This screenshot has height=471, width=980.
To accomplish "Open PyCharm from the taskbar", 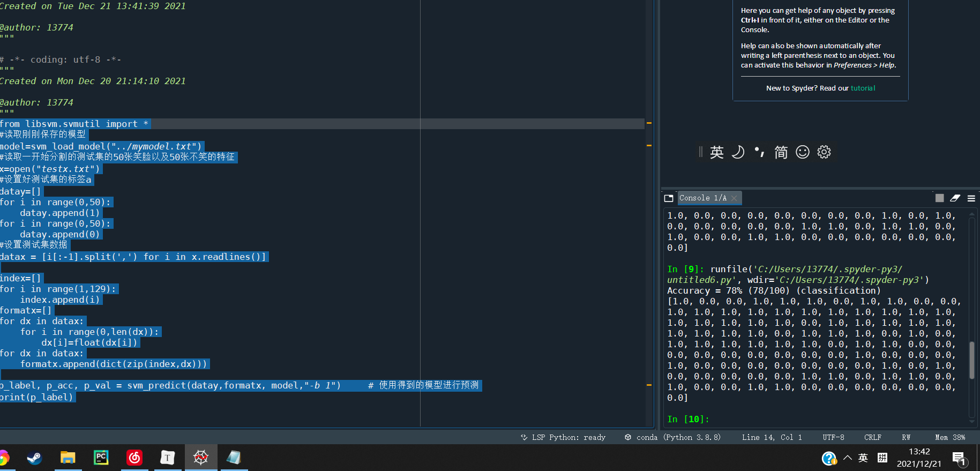I will click(101, 458).
